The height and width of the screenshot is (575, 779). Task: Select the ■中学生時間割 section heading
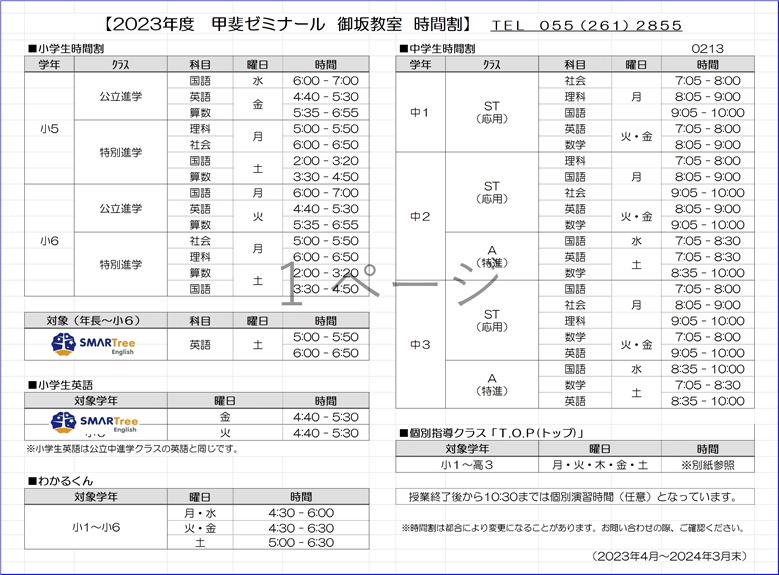click(x=438, y=49)
